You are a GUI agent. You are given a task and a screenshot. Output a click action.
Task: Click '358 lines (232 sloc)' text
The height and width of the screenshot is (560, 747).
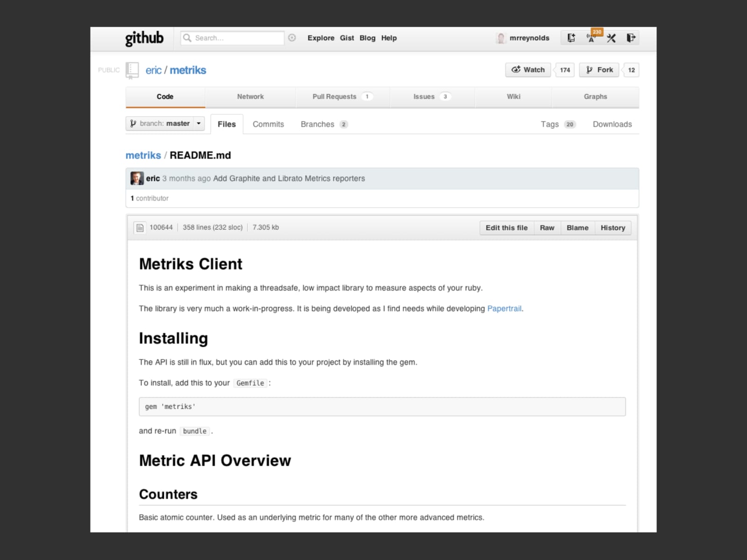[x=212, y=227]
